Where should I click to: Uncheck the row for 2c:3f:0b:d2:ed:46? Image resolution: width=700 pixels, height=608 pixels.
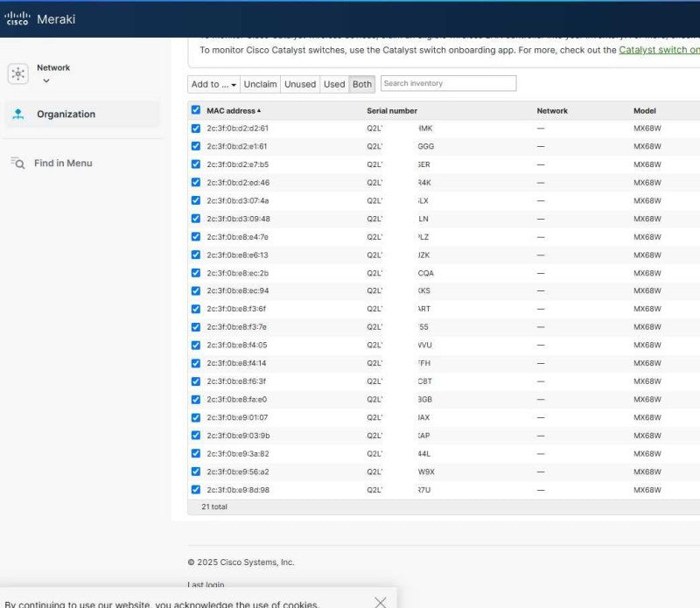[195, 183]
